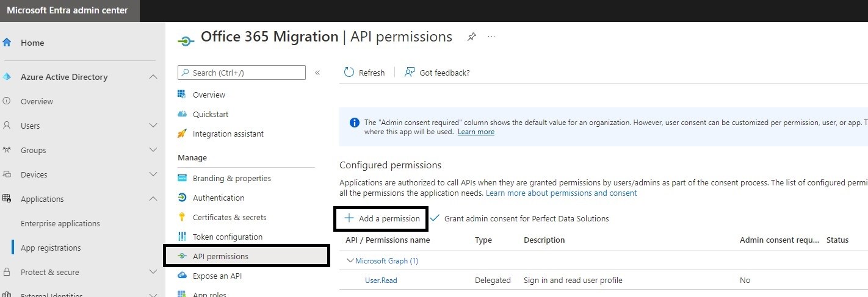Click the 'No' admin consent cell
Screen dimensions: 868x297
(x=745, y=280)
